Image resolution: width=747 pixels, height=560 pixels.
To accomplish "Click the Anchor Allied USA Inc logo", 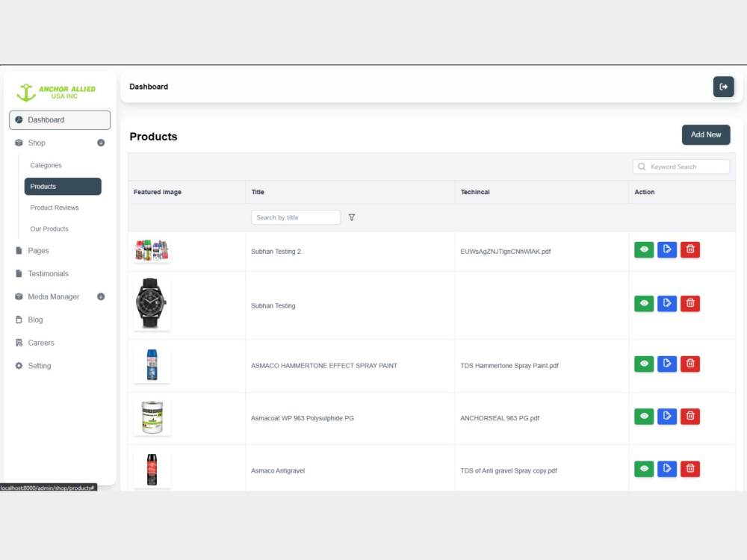I will (x=56, y=93).
